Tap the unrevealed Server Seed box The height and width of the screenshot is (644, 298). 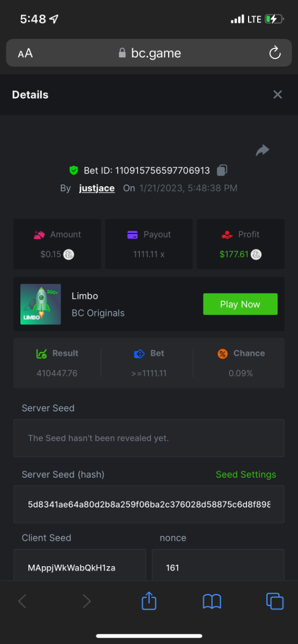pyautogui.click(x=149, y=438)
